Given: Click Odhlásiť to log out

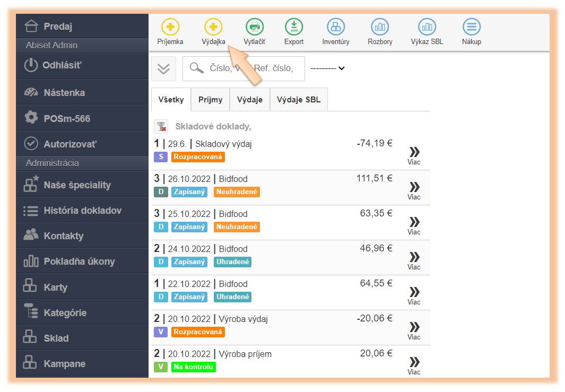Looking at the screenshot, I should click(62, 66).
